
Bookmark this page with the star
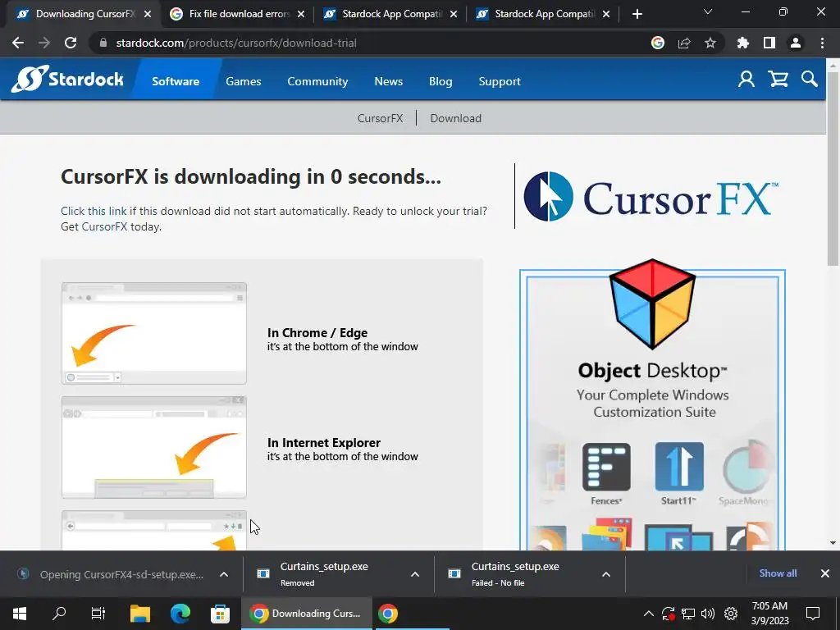click(710, 43)
